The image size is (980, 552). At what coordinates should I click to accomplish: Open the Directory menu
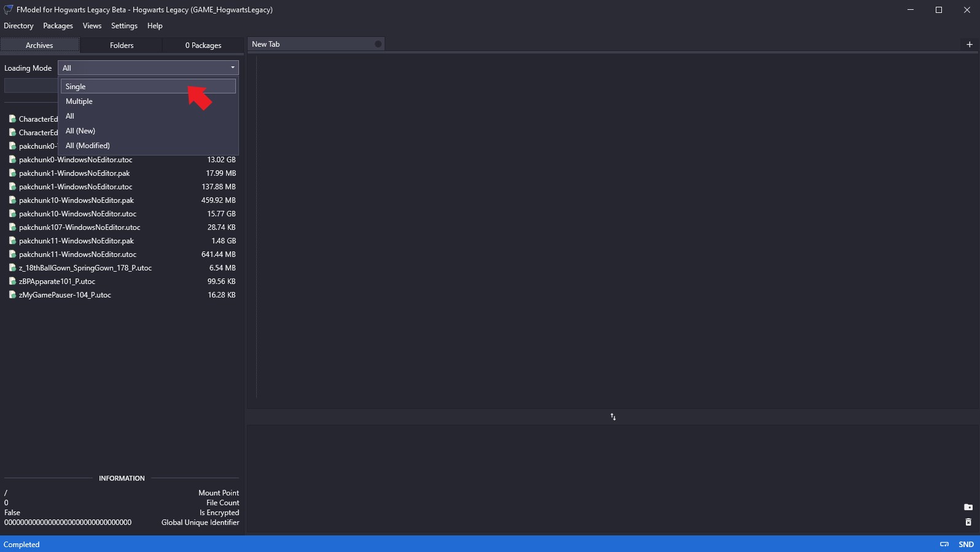[18, 26]
